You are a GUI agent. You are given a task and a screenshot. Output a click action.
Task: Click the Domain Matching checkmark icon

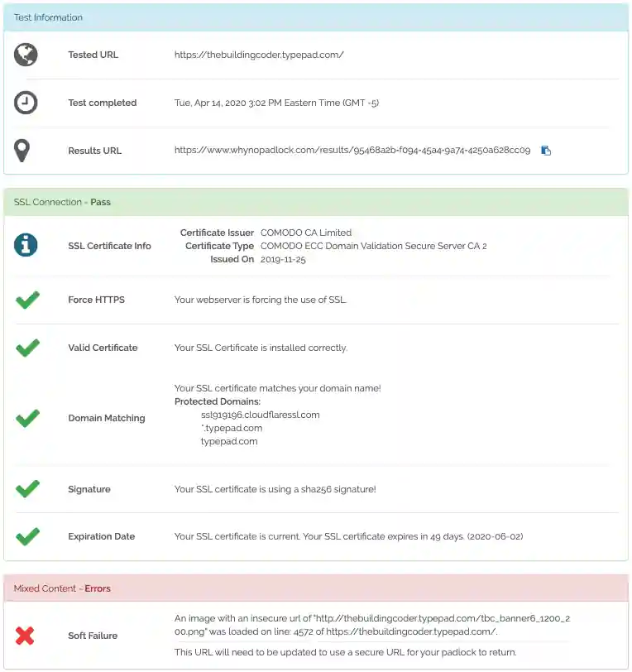tap(27, 418)
